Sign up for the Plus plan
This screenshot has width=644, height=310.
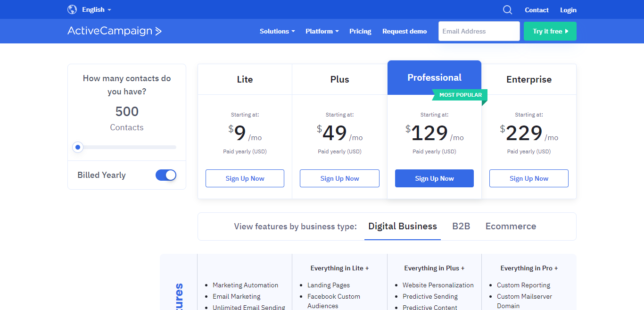339,178
